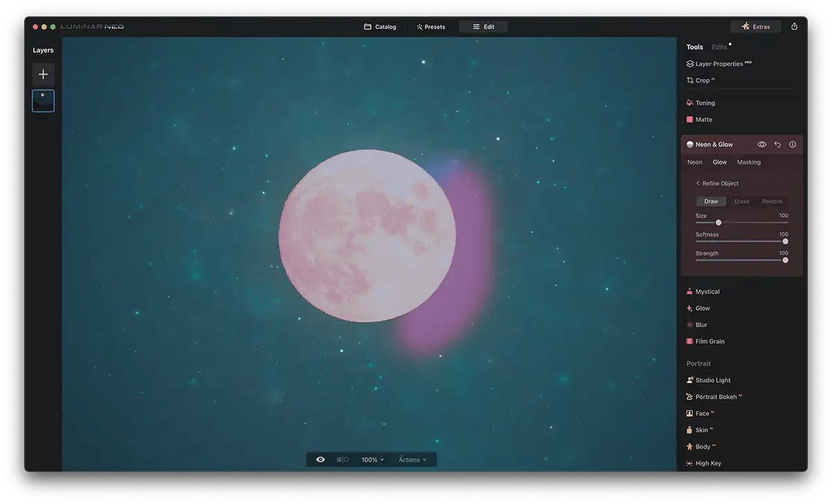This screenshot has height=504, width=832.
Task: Switch to the Tools panel tab
Action: (x=695, y=47)
